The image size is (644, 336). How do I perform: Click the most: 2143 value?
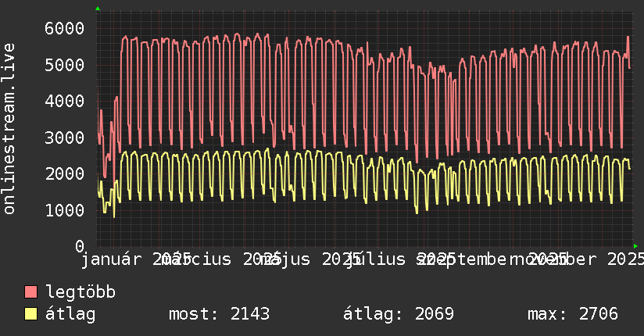[x=220, y=314]
